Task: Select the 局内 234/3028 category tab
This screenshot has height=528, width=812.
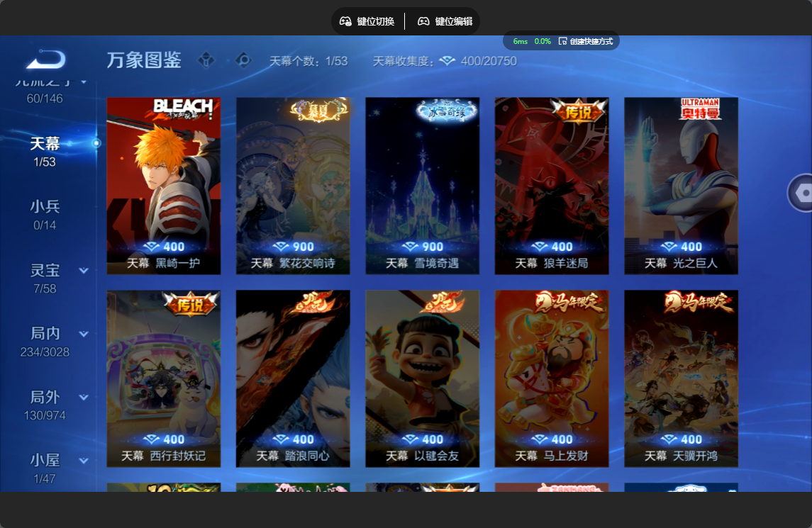Action: [x=45, y=342]
